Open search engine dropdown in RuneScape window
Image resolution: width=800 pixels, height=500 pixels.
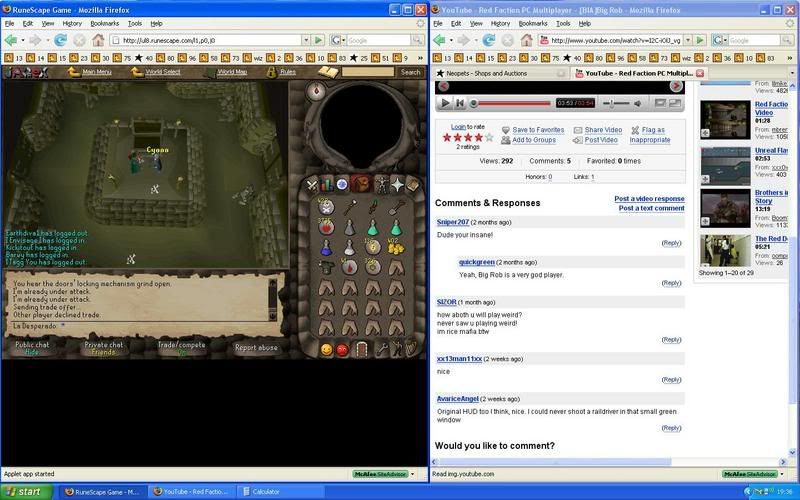(x=343, y=40)
